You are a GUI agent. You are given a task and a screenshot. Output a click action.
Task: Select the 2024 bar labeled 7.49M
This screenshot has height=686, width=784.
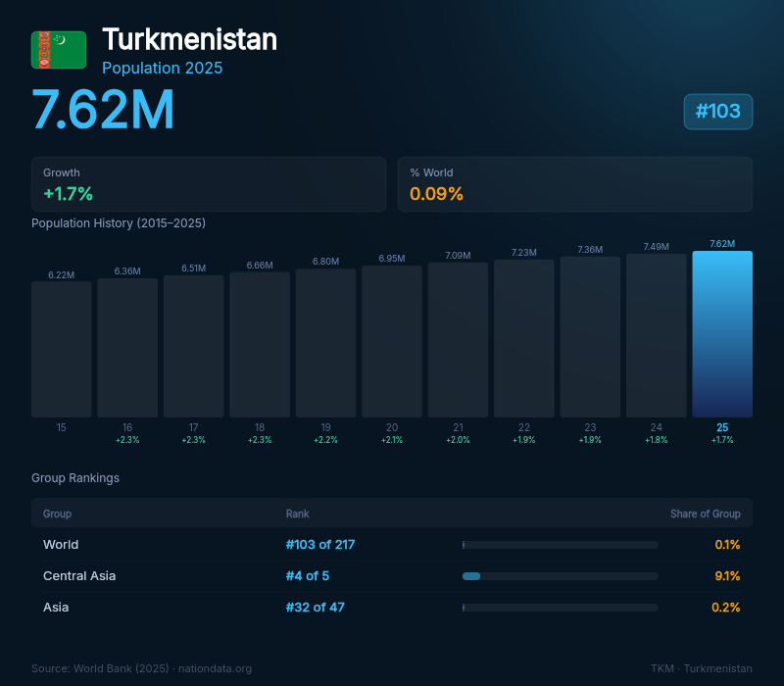[657, 335]
